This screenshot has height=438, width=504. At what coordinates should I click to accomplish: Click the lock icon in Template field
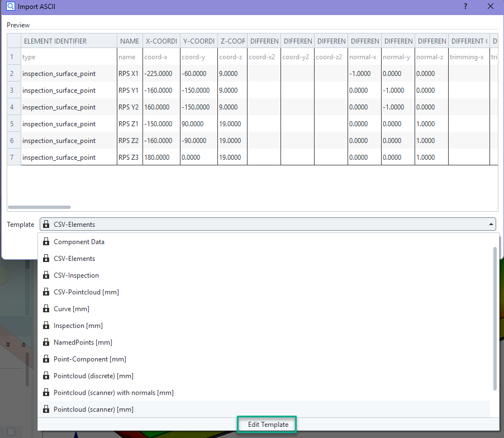click(46, 225)
